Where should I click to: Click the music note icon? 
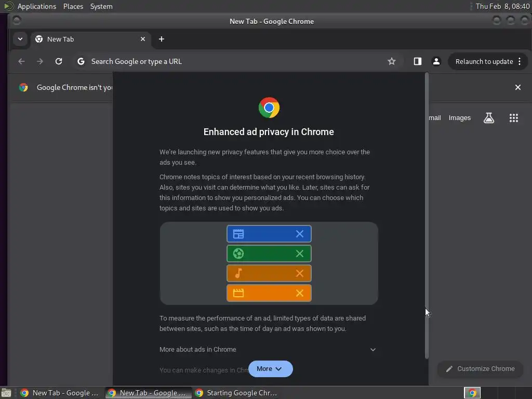238,273
